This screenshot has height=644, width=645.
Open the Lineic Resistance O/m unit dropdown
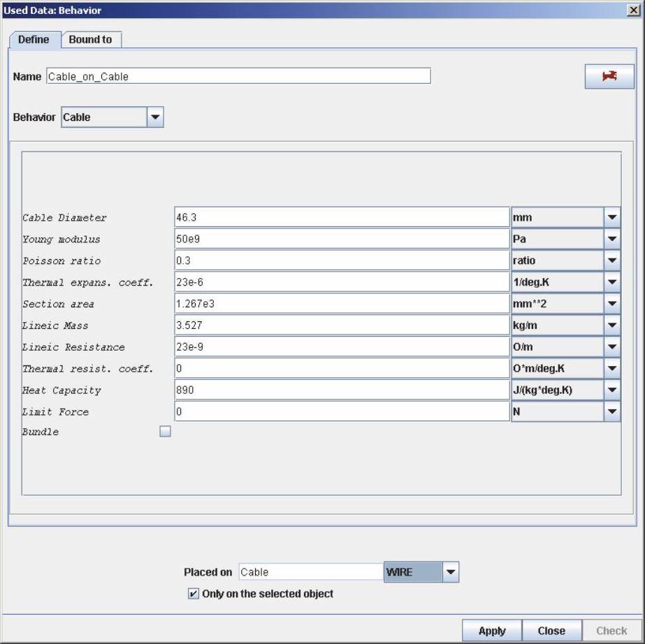612,347
